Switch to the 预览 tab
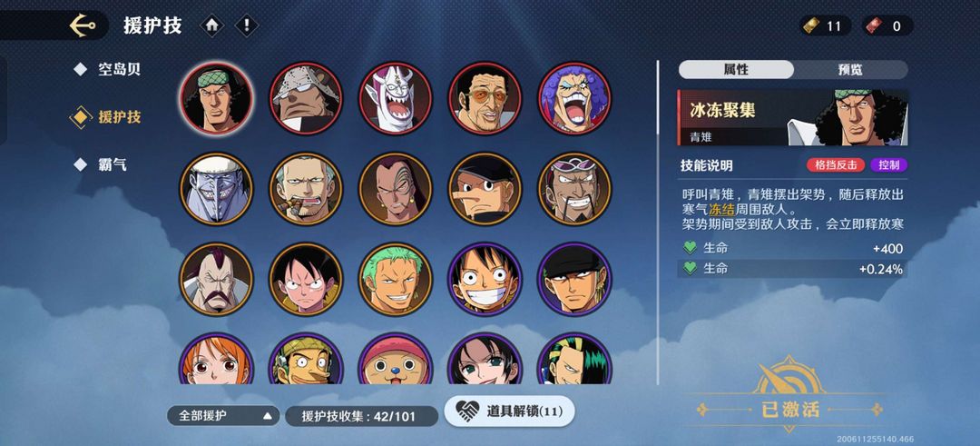This screenshot has width=980, height=446. (x=850, y=69)
